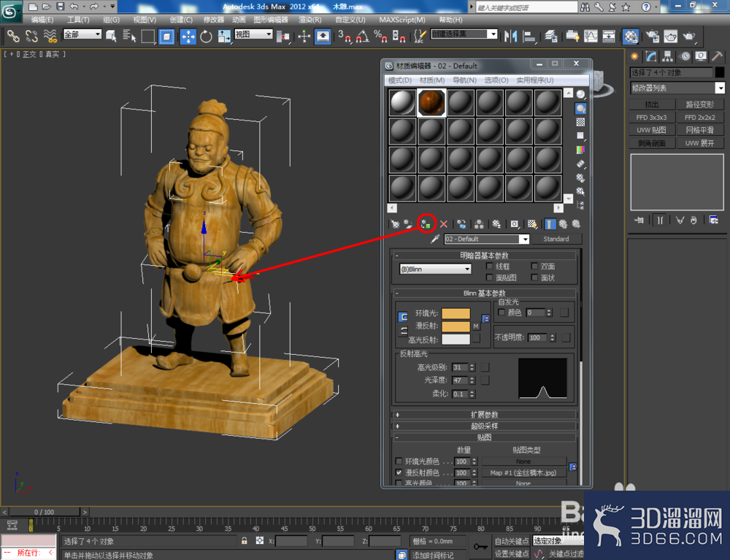Viewport: 730px width, 560px height.
Task: Click the Standard material type button
Action: coord(556,239)
